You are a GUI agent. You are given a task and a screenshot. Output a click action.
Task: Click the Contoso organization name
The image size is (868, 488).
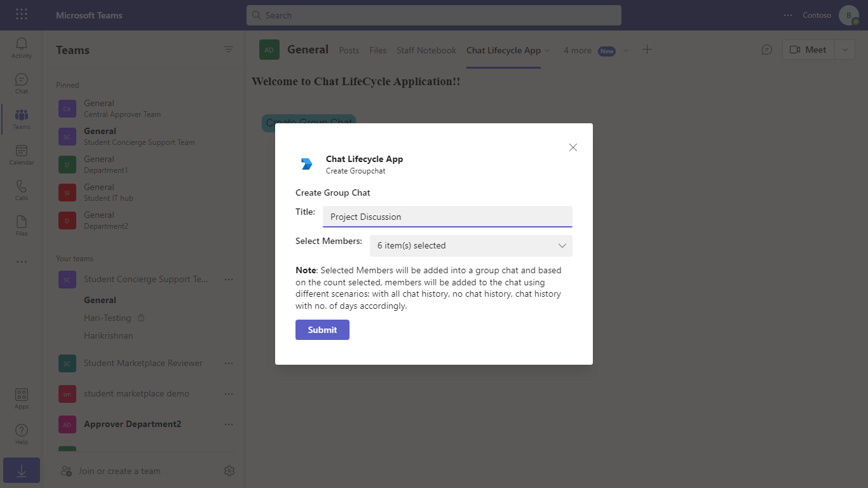[x=817, y=15]
